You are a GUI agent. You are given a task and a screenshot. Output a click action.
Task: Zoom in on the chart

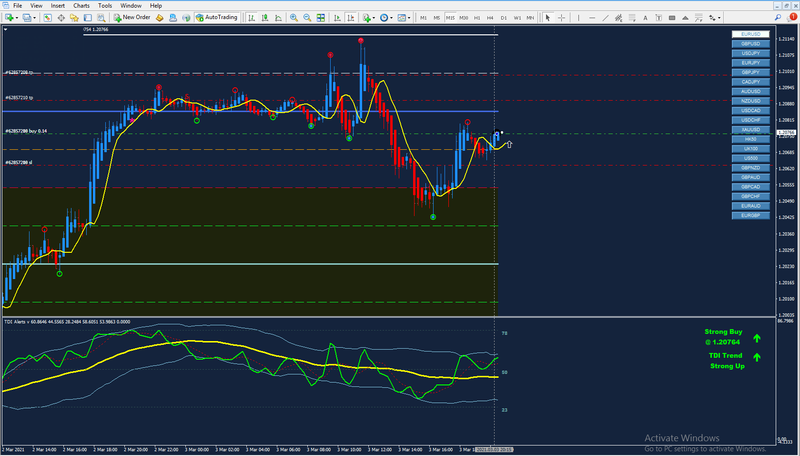294,18
